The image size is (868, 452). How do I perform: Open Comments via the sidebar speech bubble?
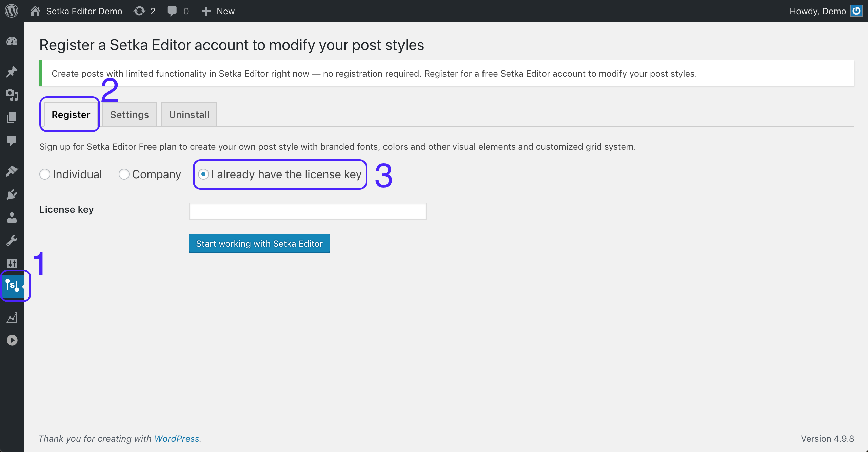click(x=12, y=141)
